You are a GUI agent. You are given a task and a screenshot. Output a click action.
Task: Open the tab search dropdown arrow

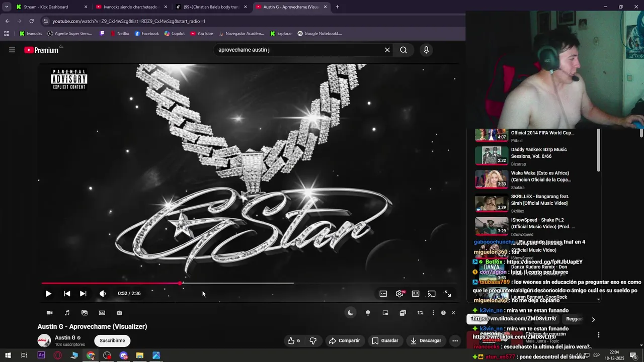(x=7, y=7)
